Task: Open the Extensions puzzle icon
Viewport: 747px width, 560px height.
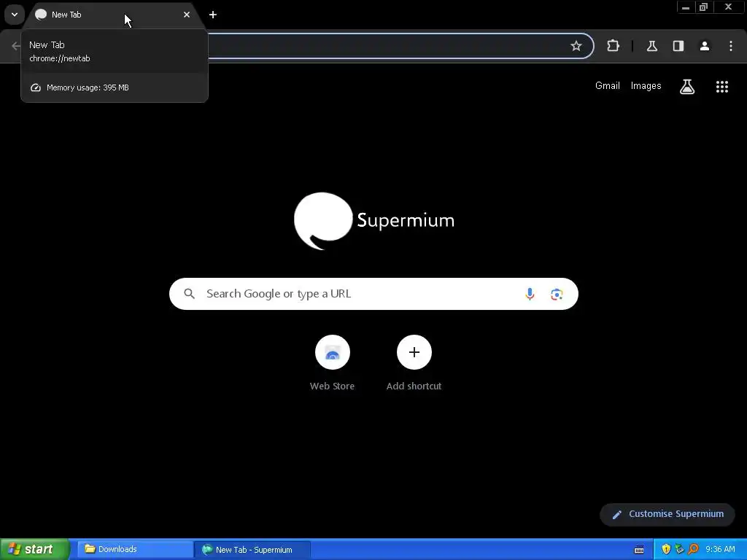Action: pyautogui.click(x=613, y=46)
